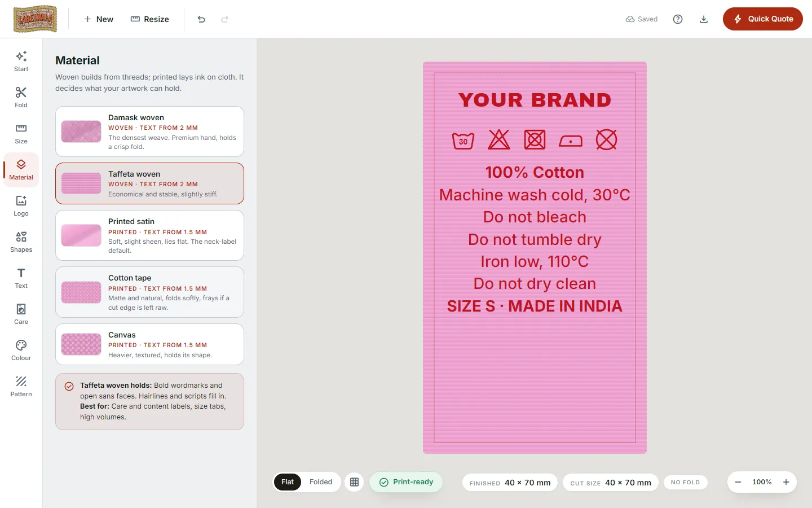Select '100% Cotton' text on label
812x508 pixels.
click(x=535, y=172)
